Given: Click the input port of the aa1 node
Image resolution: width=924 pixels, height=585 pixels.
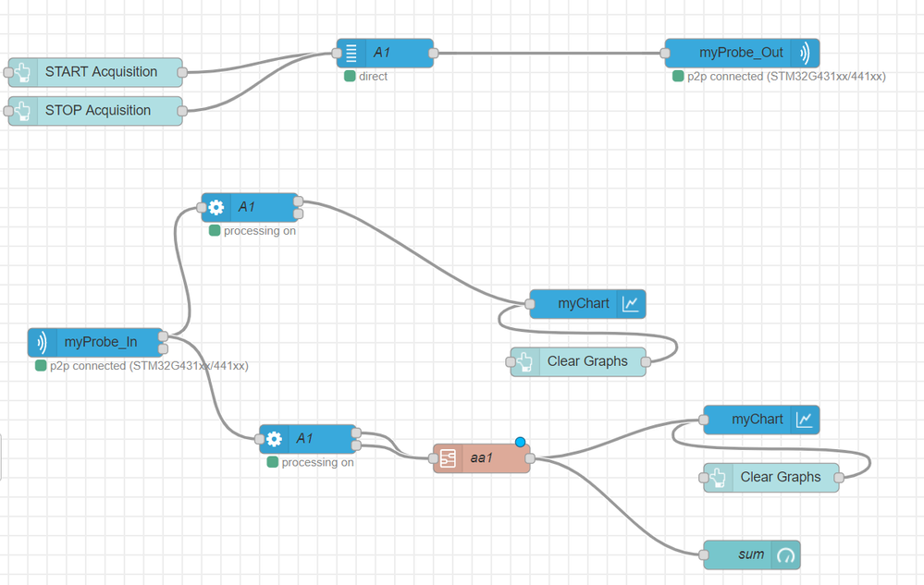Looking at the screenshot, I should tap(433, 458).
